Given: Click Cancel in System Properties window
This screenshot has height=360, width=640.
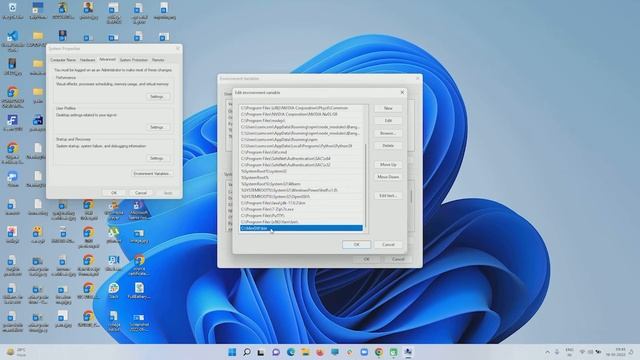Looking at the screenshot, I should [x=141, y=193].
